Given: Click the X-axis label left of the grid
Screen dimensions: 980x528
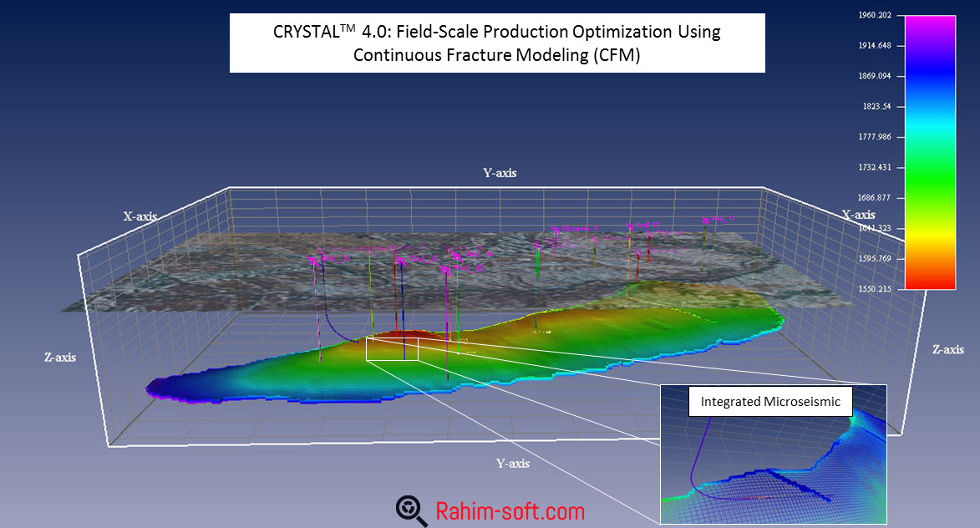Looking at the screenshot, I should 140,217.
